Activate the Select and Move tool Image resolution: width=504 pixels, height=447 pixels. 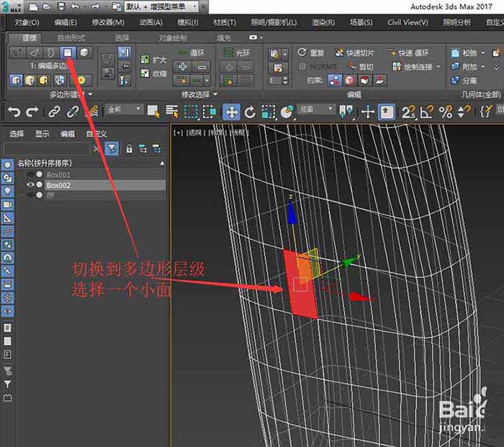coord(231,112)
